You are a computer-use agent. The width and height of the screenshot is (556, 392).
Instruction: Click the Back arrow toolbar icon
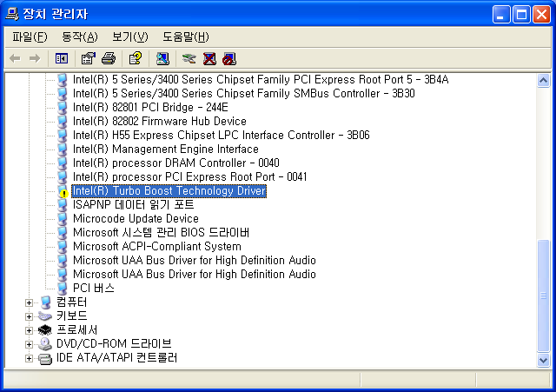tap(16, 58)
